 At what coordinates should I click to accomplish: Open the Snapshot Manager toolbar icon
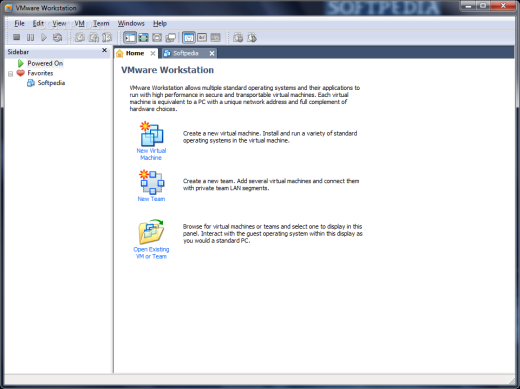click(107, 37)
